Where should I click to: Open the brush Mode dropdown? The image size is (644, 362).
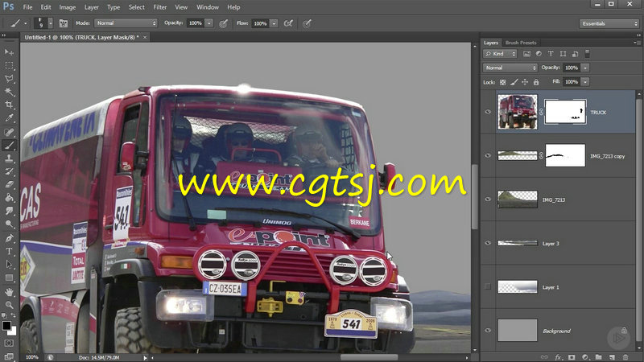(126, 23)
